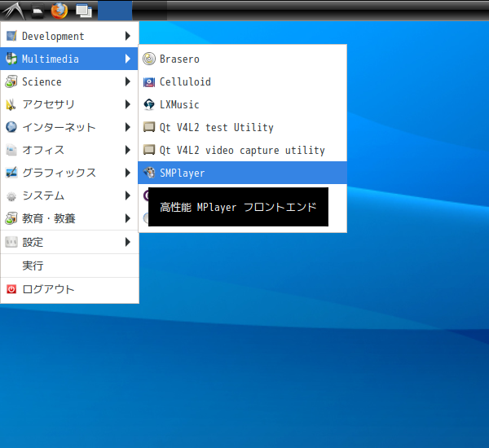Click the Brasero disc icon
489x448 pixels.
[x=149, y=59]
